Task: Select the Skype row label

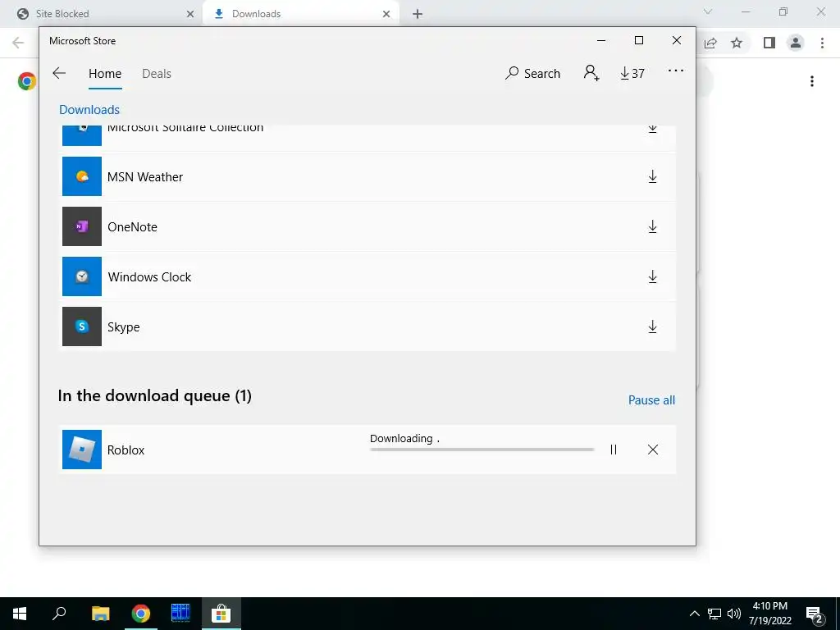Action: coord(124,327)
